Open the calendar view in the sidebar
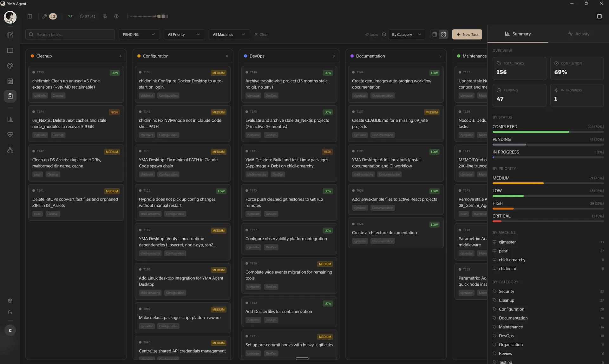The width and height of the screenshot is (609, 364). tap(10, 81)
